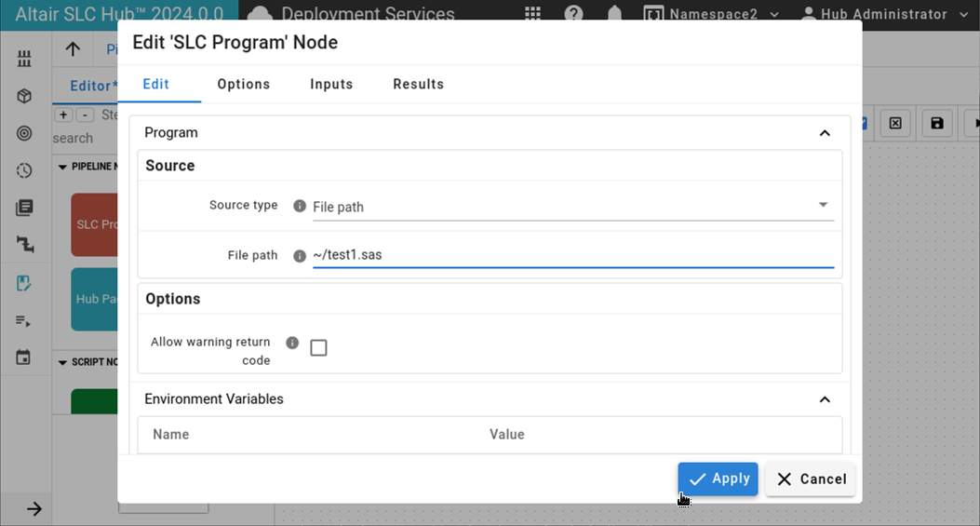The width and height of the screenshot is (980, 526).
Task: Click the Apply button
Action: click(718, 479)
